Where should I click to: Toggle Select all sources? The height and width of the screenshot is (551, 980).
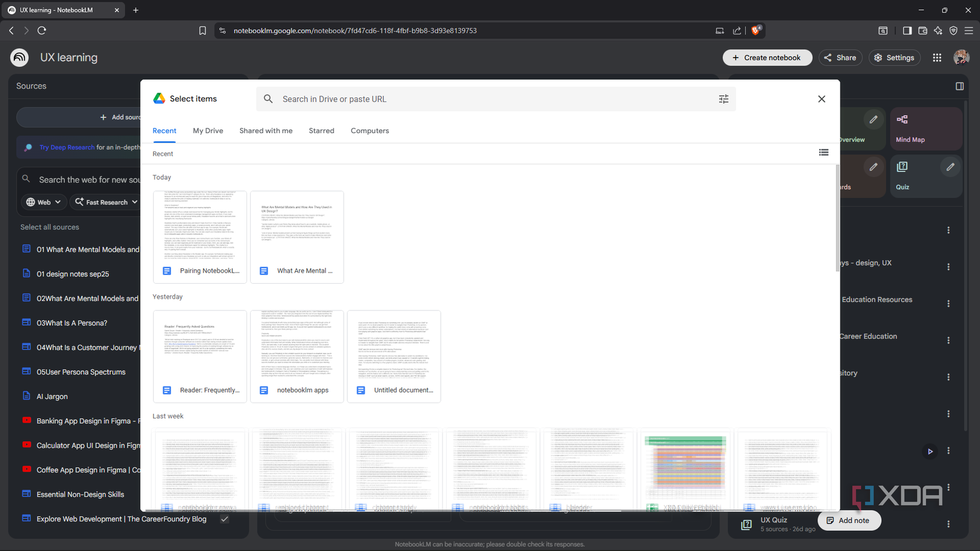pos(49,227)
